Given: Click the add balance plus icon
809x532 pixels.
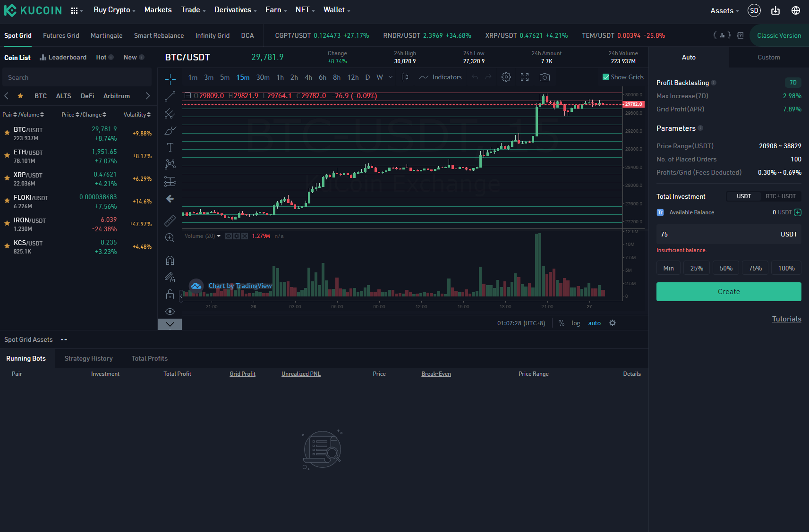Looking at the screenshot, I should pyautogui.click(x=798, y=212).
